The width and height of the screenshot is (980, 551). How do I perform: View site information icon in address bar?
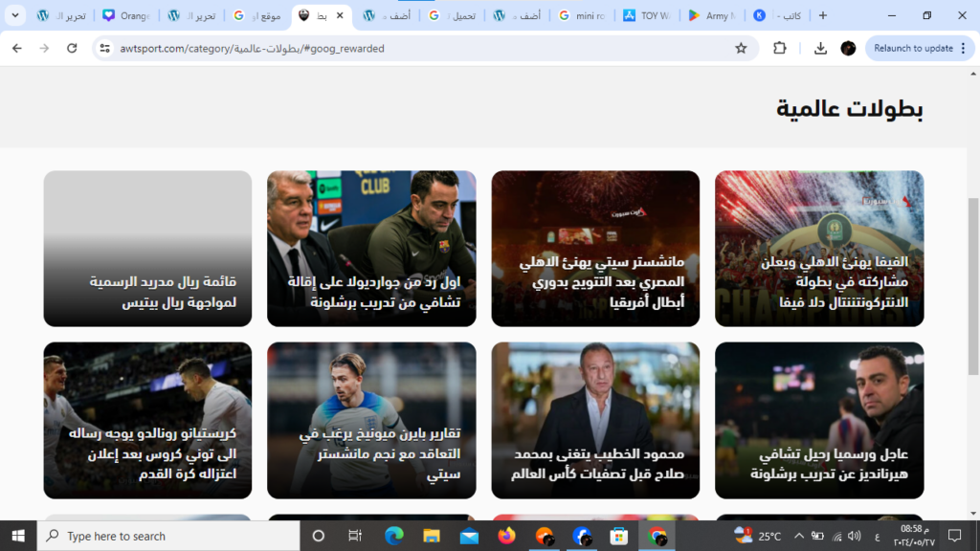[105, 48]
